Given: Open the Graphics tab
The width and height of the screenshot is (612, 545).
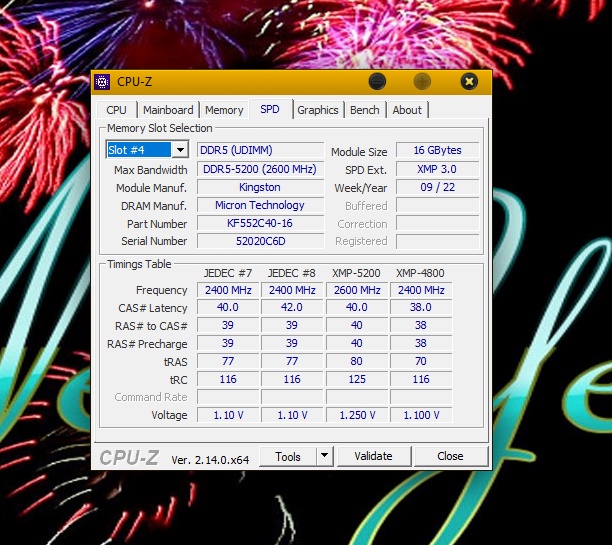Looking at the screenshot, I should [318, 110].
